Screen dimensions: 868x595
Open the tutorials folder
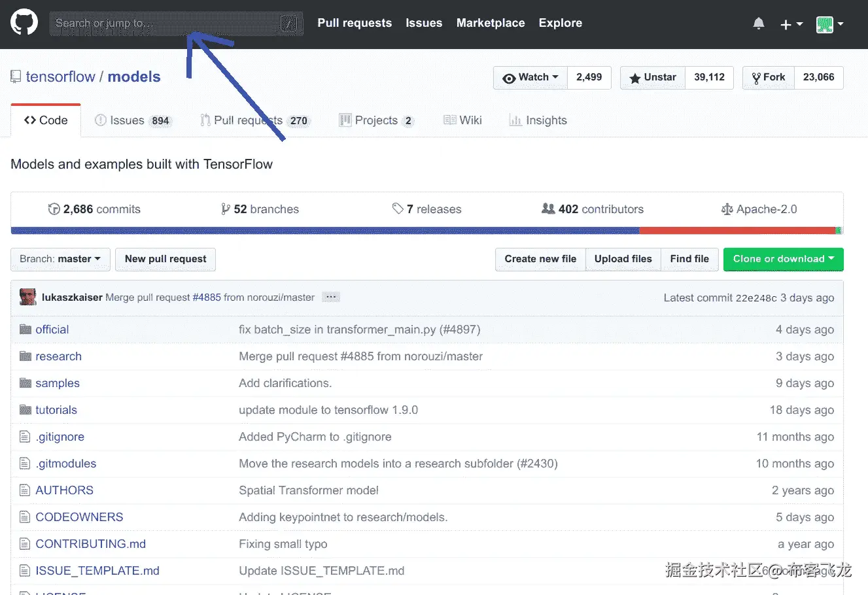click(56, 410)
